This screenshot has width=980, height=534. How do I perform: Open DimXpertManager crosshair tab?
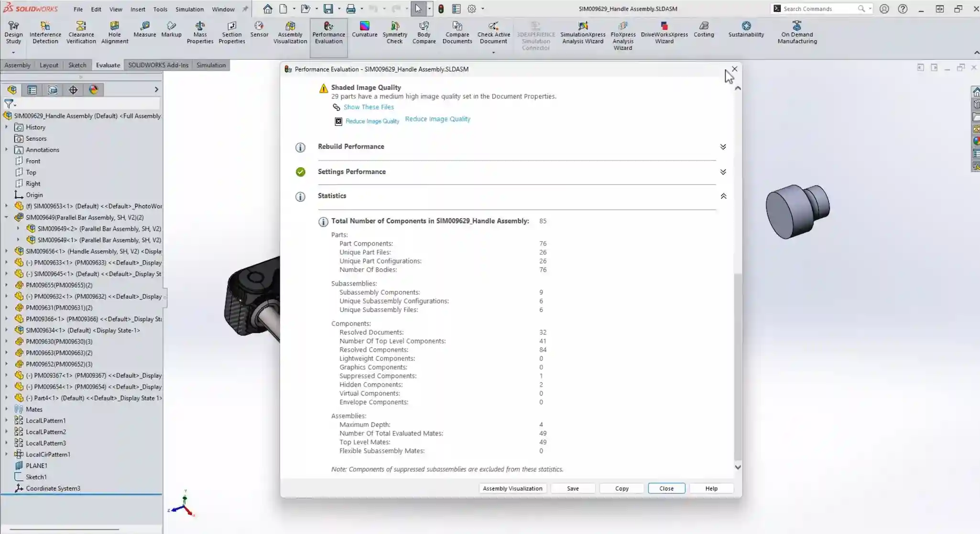(73, 89)
